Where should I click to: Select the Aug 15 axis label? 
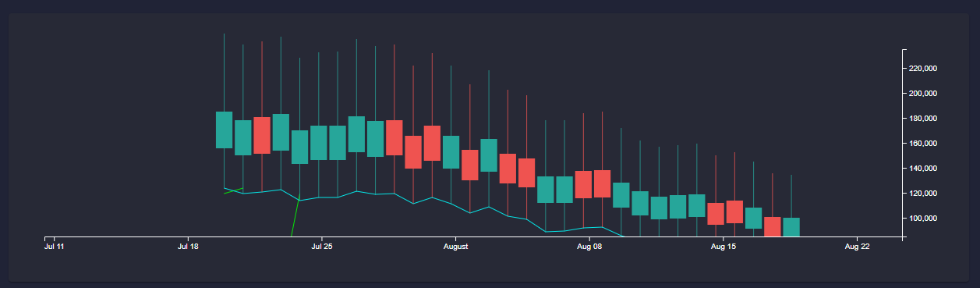[724, 247]
